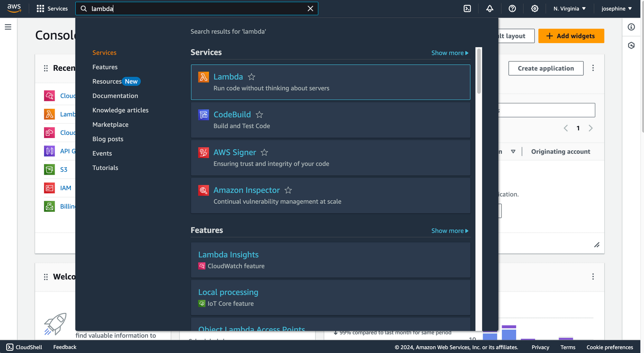644x353 pixels.
Task: Click the CodeBuild service icon
Action: [x=204, y=114]
